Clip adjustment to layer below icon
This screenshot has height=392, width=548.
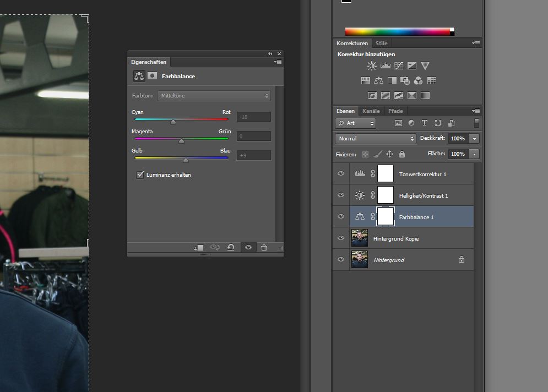(198, 248)
